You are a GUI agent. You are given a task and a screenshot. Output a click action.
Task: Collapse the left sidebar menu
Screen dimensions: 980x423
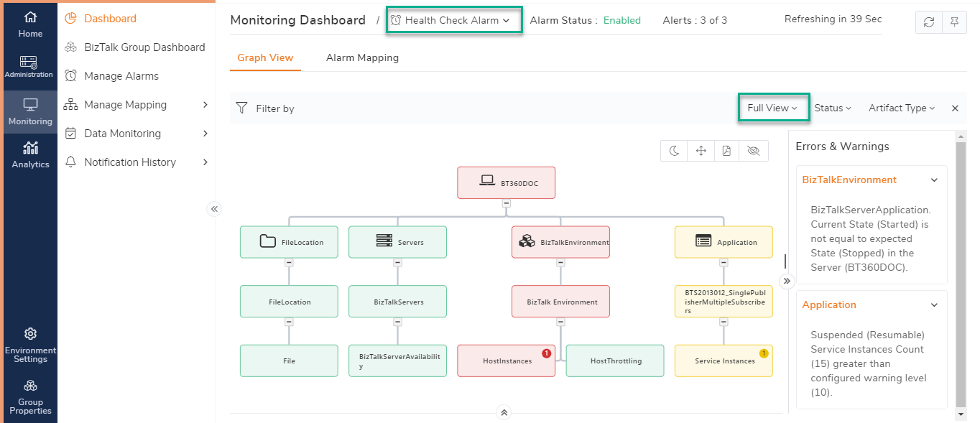tap(214, 209)
